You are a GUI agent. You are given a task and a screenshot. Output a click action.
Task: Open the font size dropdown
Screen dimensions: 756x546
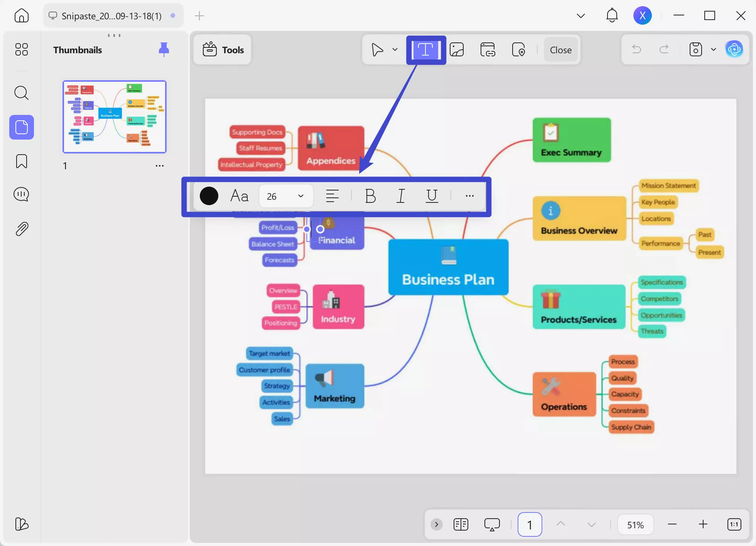[x=301, y=196]
